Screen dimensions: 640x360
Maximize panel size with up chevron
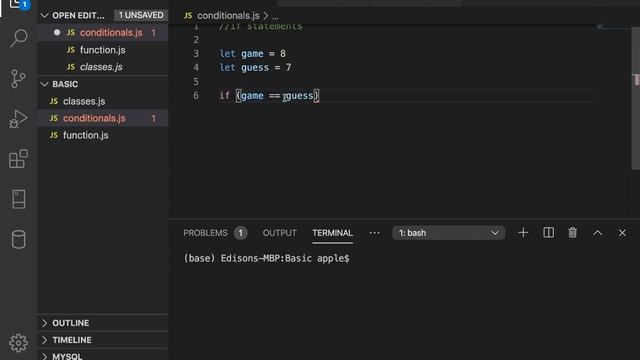click(x=598, y=233)
